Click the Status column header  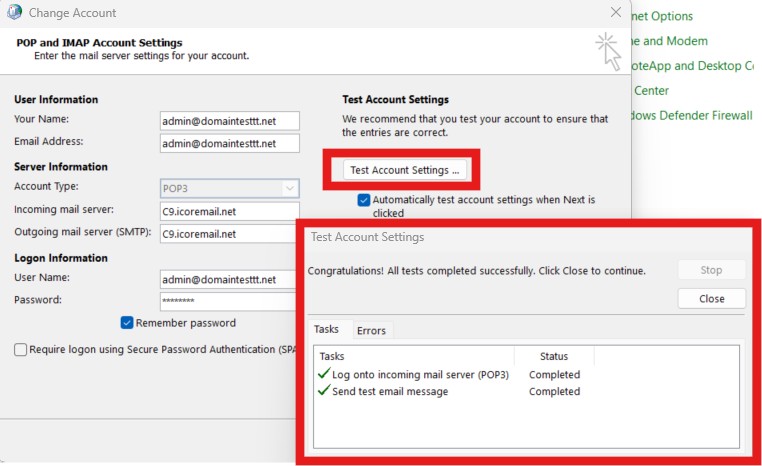(553, 356)
